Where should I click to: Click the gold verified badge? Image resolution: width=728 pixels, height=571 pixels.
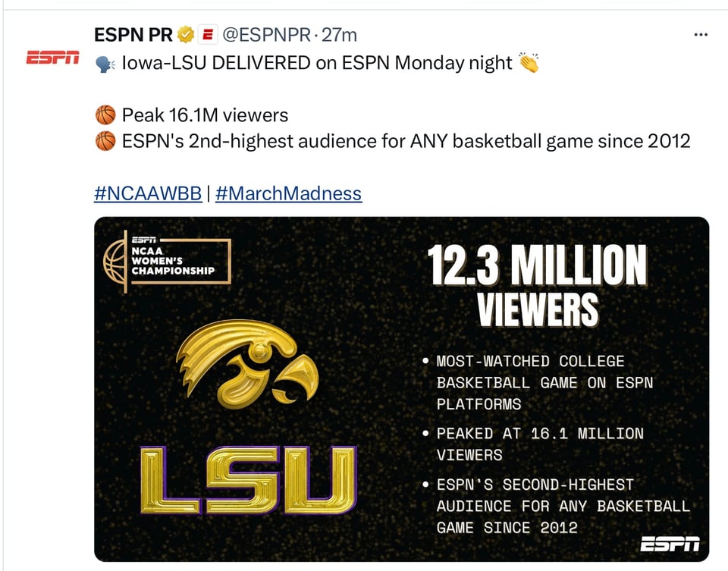pyautogui.click(x=187, y=35)
